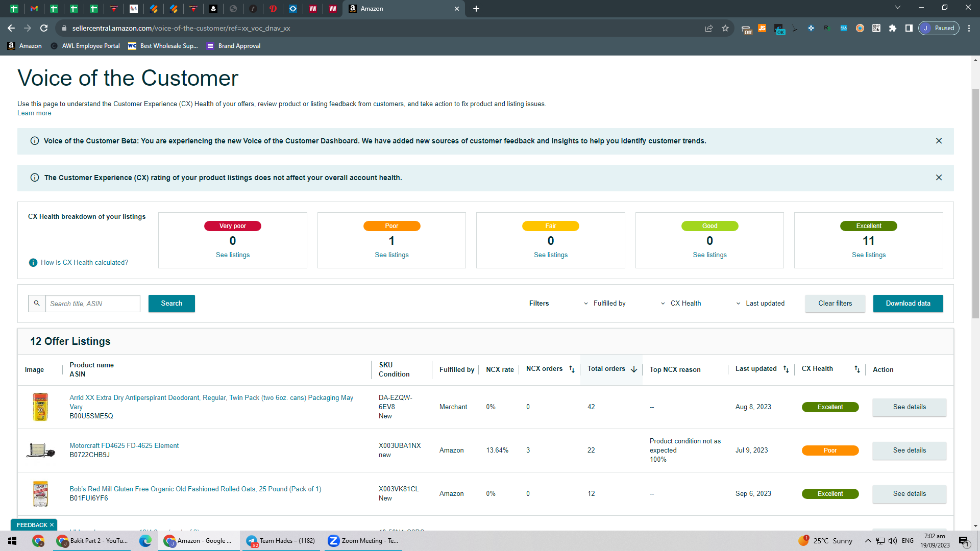Open the Windows Start menu
Image resolution: width=980 pixels, height=551 pixels.
pos(12,541)
